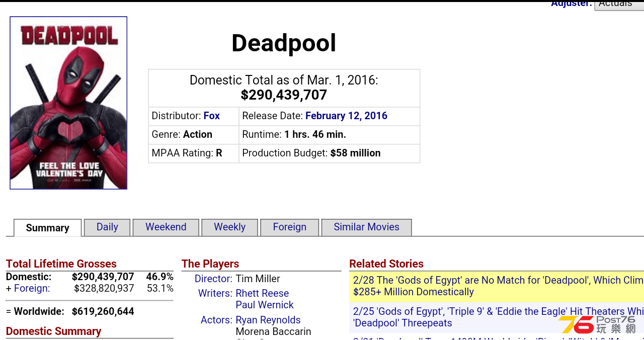The image size is (644, 340).
Task: Open Paul Wernick's page
Action: (265, 305)
